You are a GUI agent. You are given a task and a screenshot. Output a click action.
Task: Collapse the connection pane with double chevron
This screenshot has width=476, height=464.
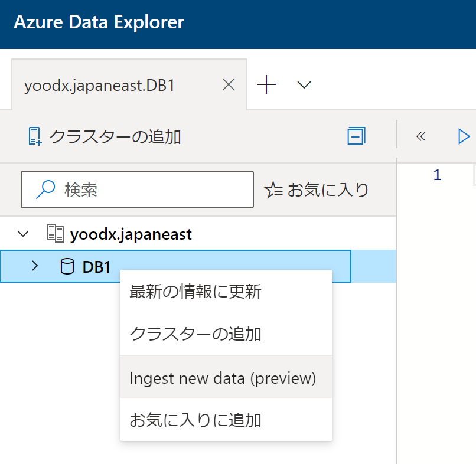pos(420,136)
